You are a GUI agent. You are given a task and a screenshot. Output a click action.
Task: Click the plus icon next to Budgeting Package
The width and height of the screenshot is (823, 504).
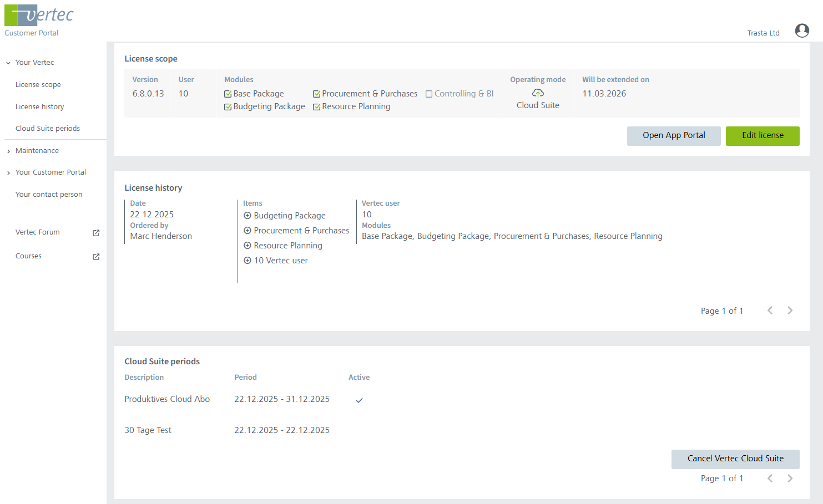(x=248, y=216)
